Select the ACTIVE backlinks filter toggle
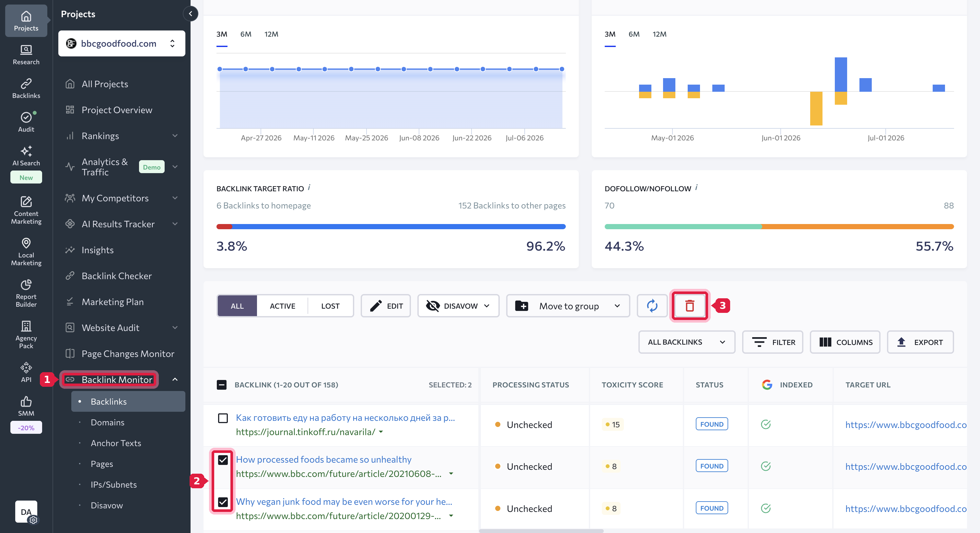 (x=282, y=306)
